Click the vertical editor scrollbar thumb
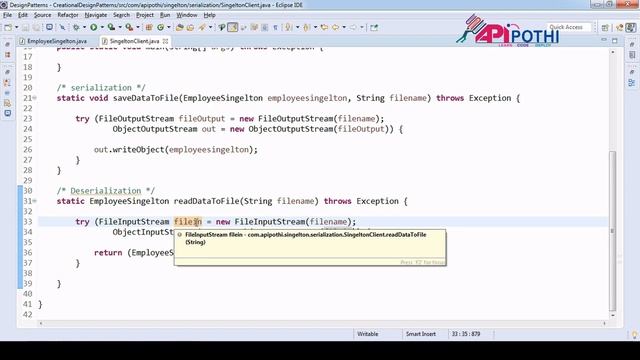 pyautogui.click(x=612, y=231)
